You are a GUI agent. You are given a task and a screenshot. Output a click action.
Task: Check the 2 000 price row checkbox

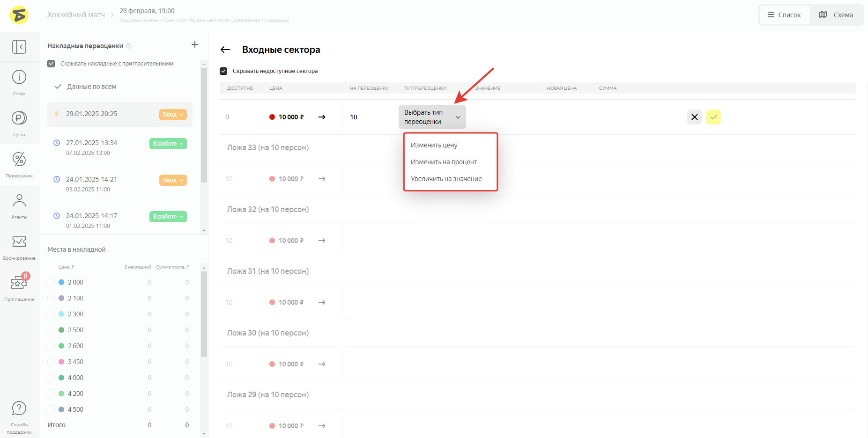pyautogui.click(x=51, y=282)
